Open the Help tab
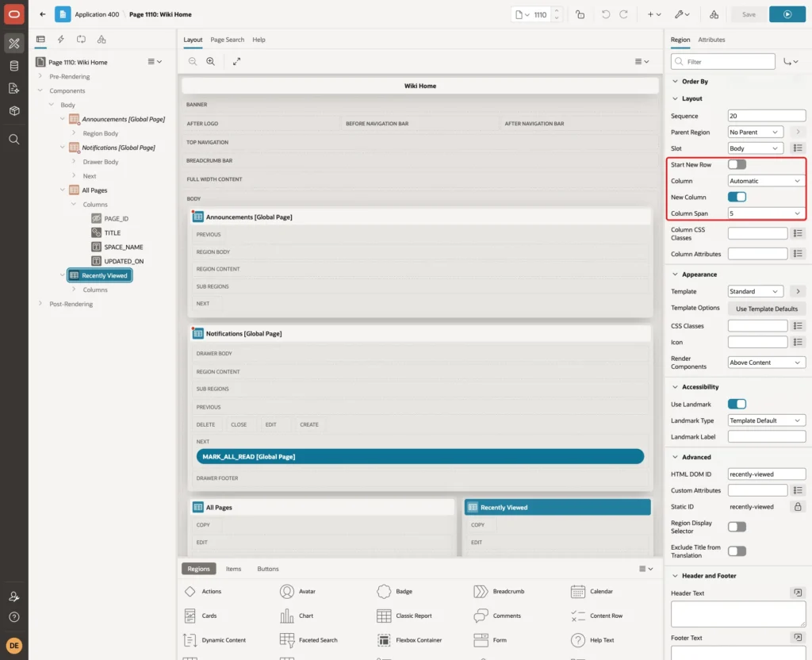 pyautogui.click(x=259, y=40)
